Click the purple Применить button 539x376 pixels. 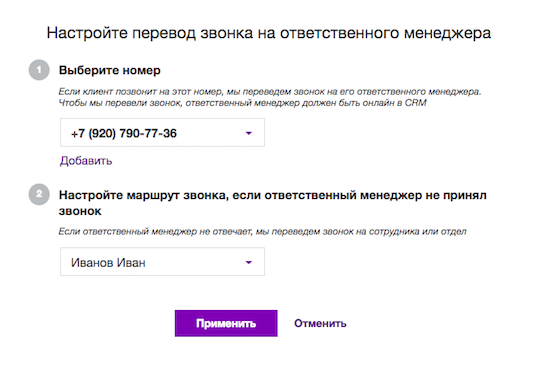(x=226, y=323)
